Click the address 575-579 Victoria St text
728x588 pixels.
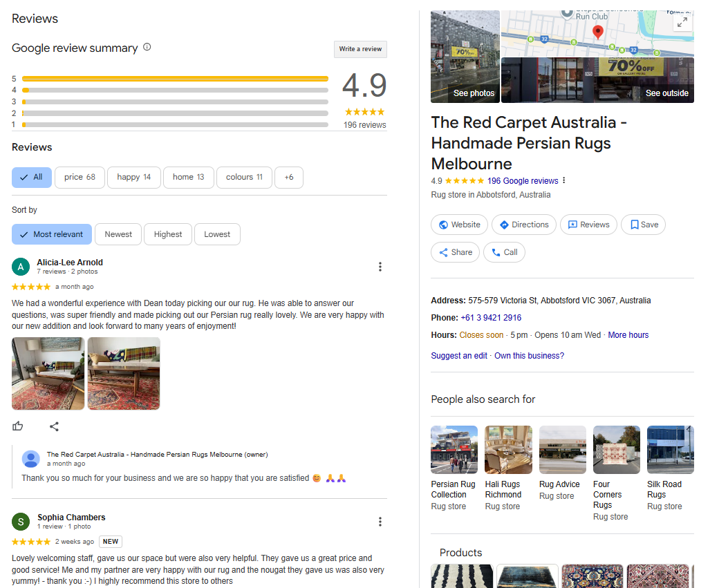pos(559,301)
